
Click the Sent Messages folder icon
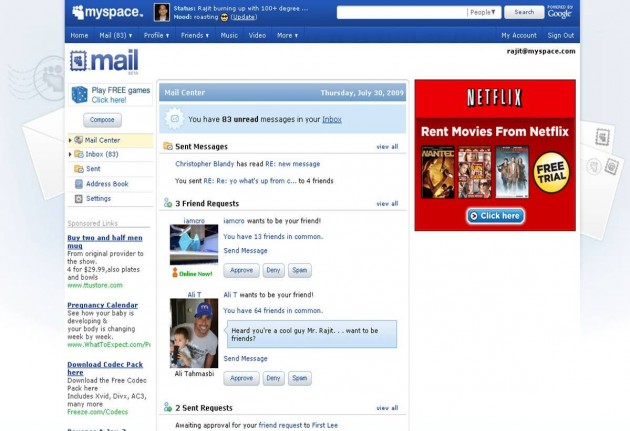click(x=168, y=146)
